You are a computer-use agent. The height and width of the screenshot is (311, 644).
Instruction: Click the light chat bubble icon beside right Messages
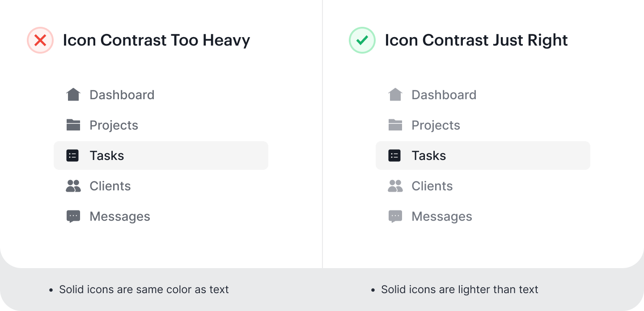[395, 216]
